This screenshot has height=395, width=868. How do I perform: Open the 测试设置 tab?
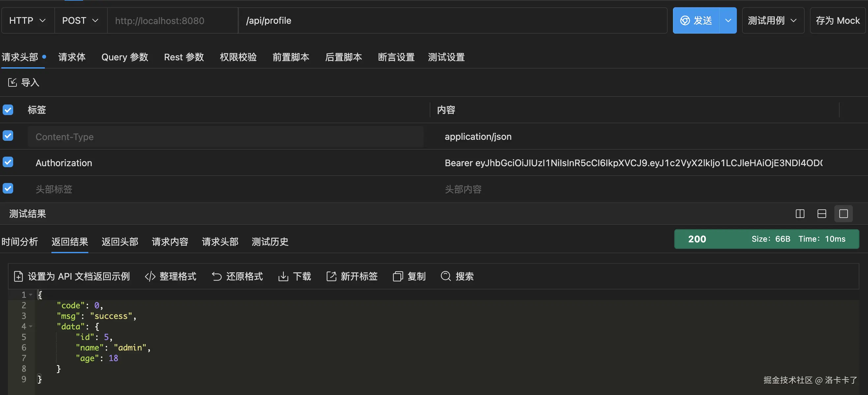(x=447, y=57)
